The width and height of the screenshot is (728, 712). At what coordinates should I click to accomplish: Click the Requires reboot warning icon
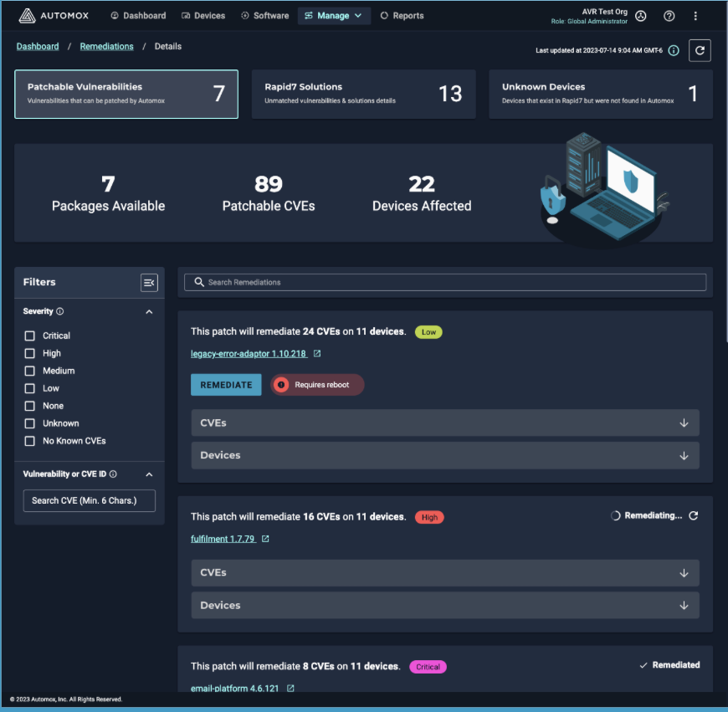pos(281,385)
